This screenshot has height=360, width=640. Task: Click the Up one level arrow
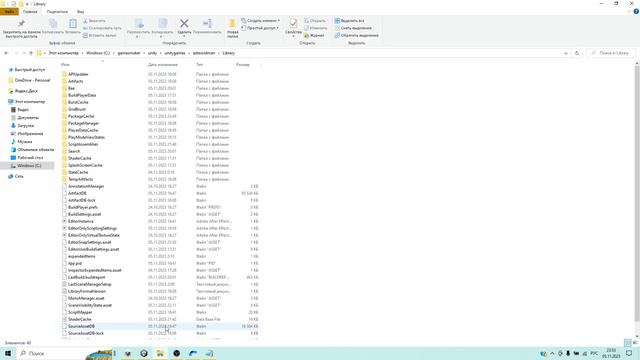(x=31, y=53)
